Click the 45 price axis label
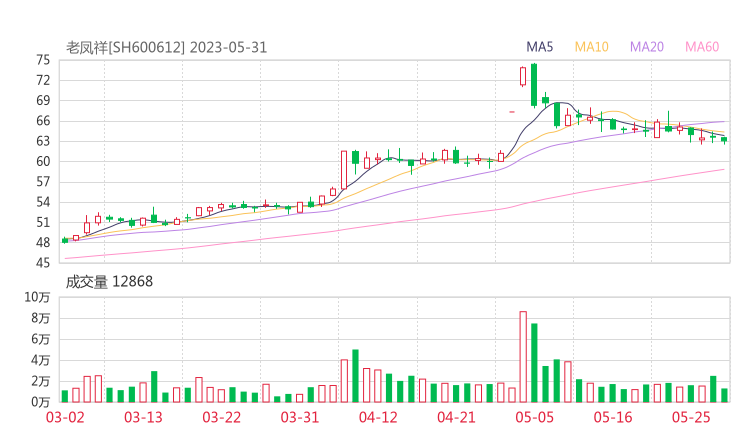The width and height of the screenshot is (740, 440). click(43, 263)
